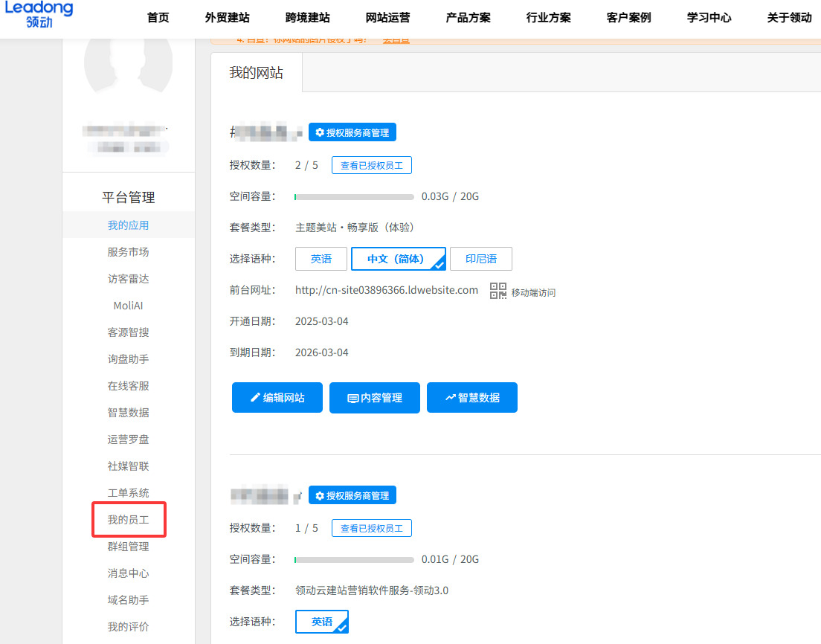The width and height of the screenshot is (821, 644).
Task: Open the second site's 授权服务商管理 settings
Action: [352, 495]
